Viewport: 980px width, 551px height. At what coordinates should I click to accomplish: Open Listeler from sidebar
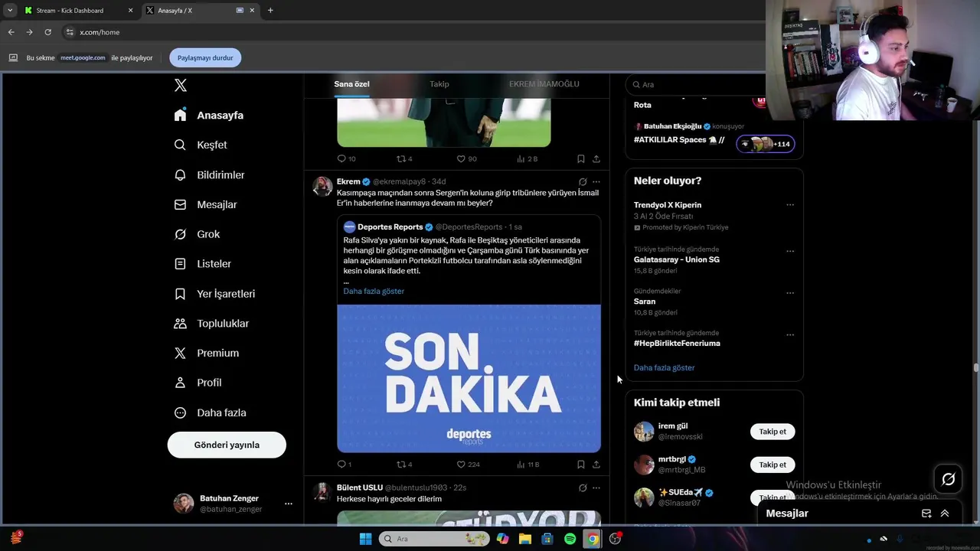pyautogui.click(x=202, y=263)
